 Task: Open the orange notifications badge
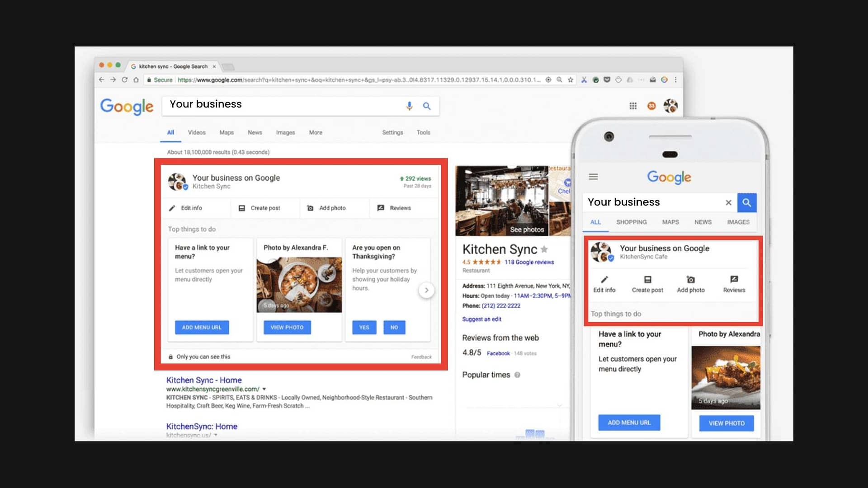651,106
